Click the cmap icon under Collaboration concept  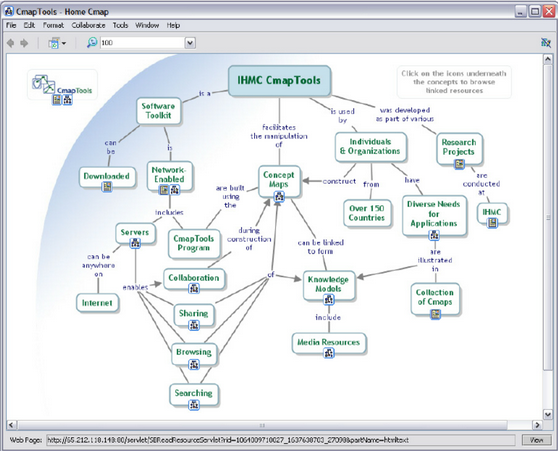click(194, 288)
